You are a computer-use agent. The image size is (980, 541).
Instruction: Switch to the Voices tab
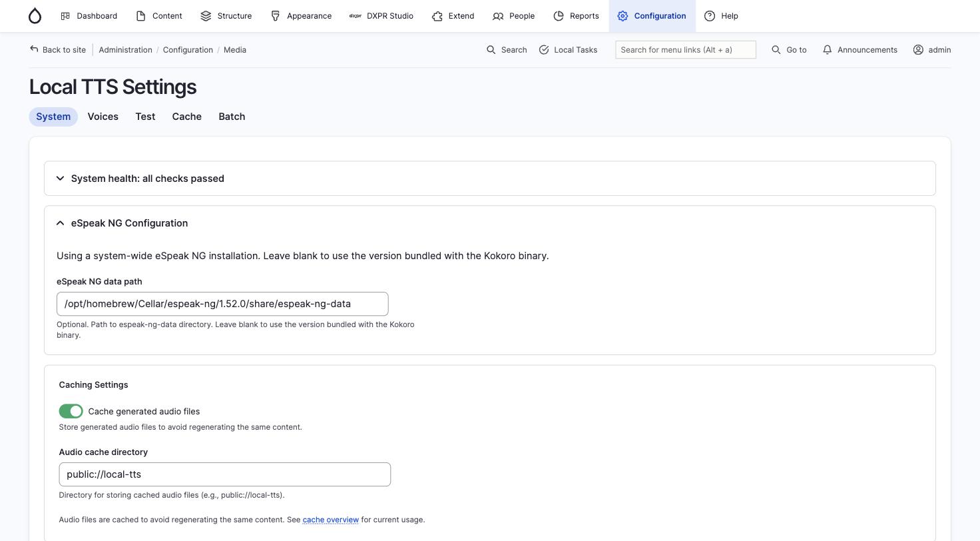pyautogui.click(x=103, y=117)
